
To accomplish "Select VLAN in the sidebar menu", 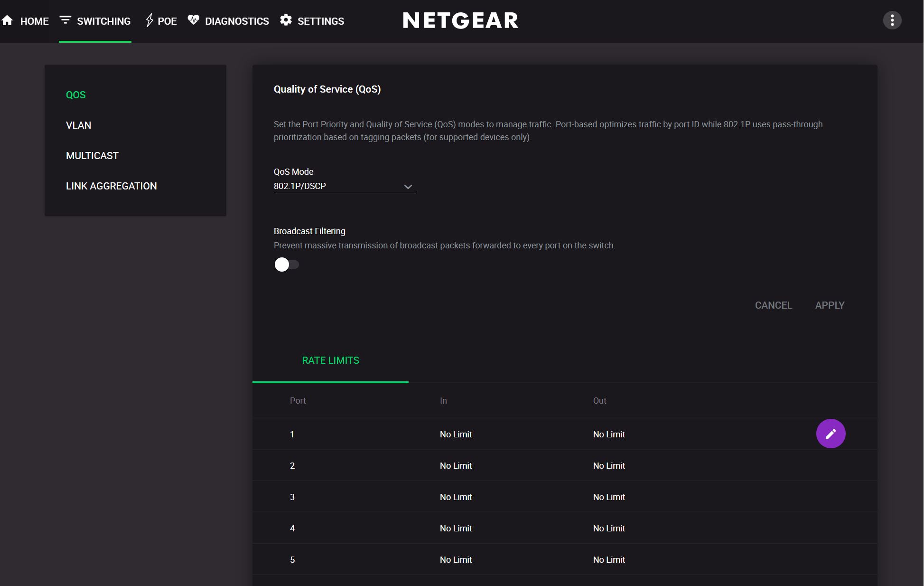I will click(79, 125).
